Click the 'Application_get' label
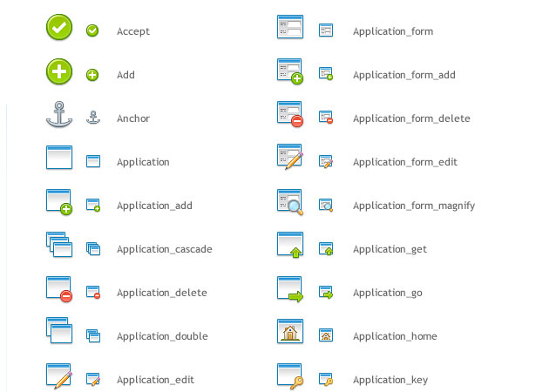Viewport: 536px width, 392px height. click(x=390, y=249)
